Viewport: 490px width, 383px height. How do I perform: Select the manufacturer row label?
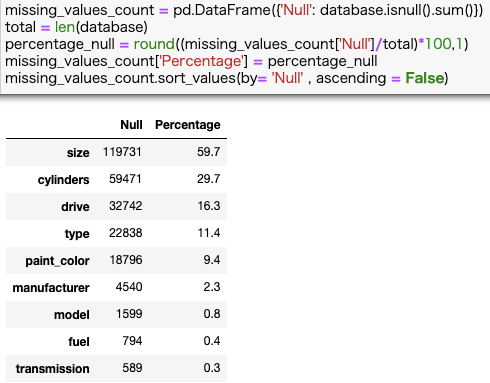point(51,288)
